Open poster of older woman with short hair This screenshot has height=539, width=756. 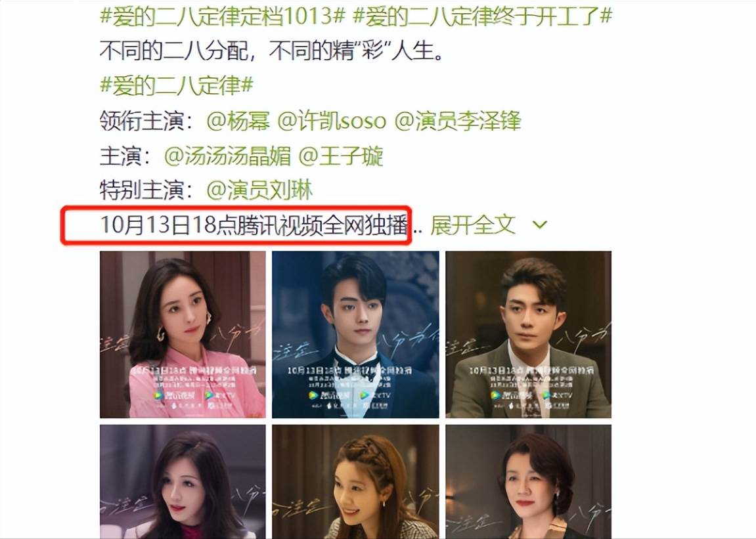pos(529,482)
